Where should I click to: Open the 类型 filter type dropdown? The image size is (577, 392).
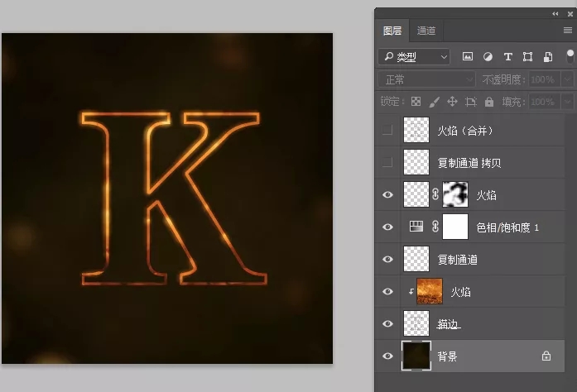pyautogui.click(x=414, y=57)
